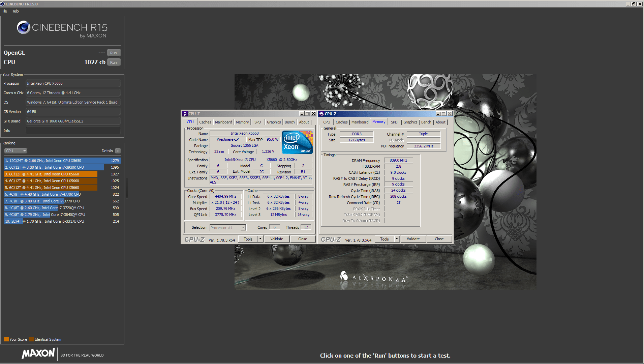This screenshot has height=364, width=644.
Task: Select ranking row for Core i7-3770
Action: pos(62,201)
